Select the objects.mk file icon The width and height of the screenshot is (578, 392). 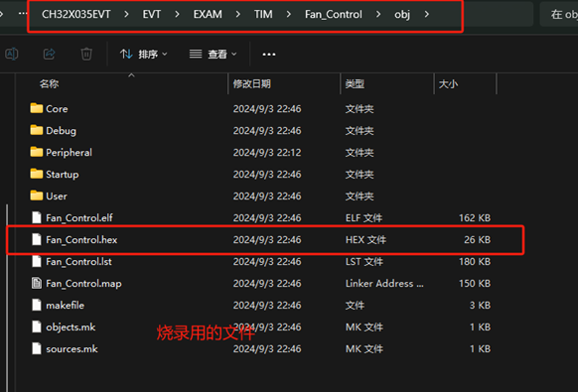point(37,327)
